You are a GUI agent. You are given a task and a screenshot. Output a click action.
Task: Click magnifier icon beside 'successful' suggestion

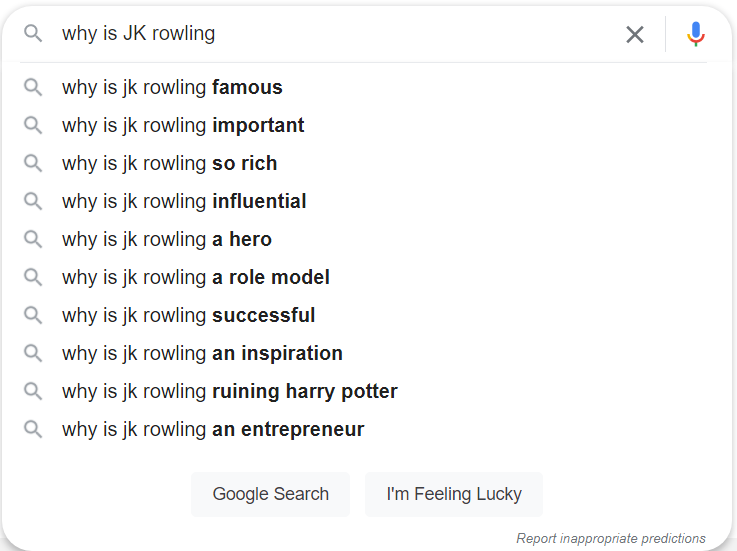(33, 315)
